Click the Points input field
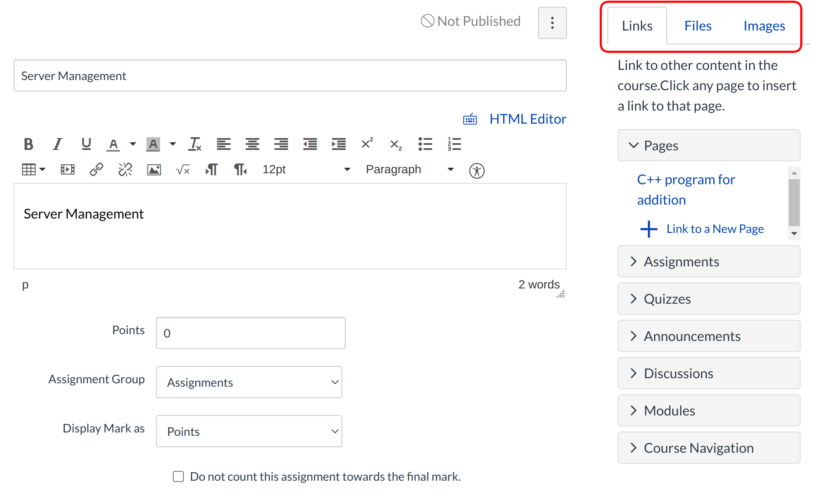815x504 pixels. (250, 333)
